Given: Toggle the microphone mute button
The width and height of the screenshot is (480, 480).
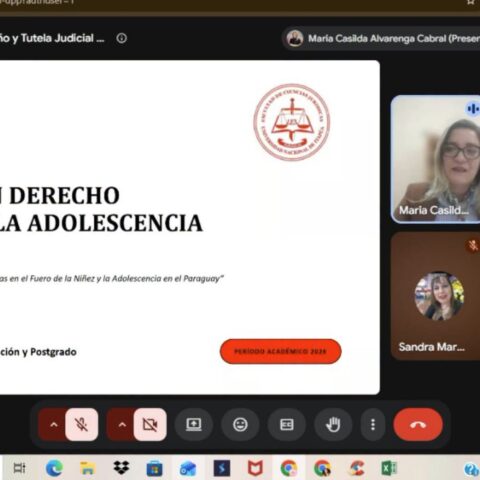Looking at the screenshot, I should [x=82, y=424].
